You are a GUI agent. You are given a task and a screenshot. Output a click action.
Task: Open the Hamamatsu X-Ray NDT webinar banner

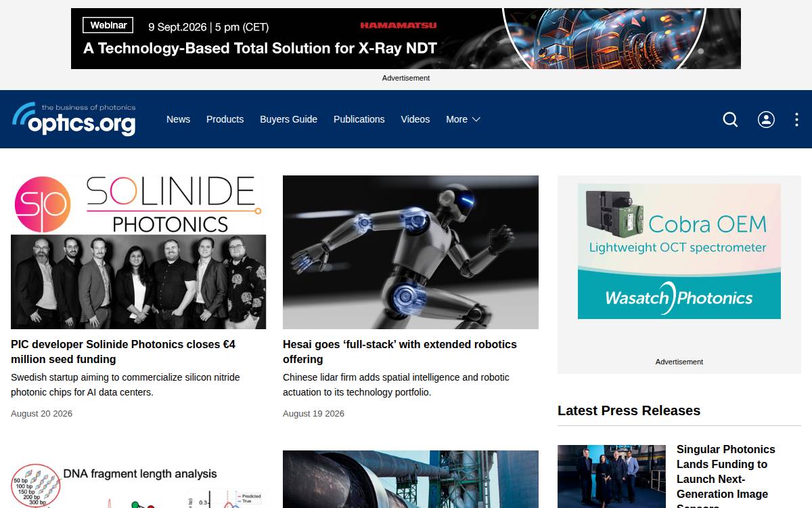(406, 39)
